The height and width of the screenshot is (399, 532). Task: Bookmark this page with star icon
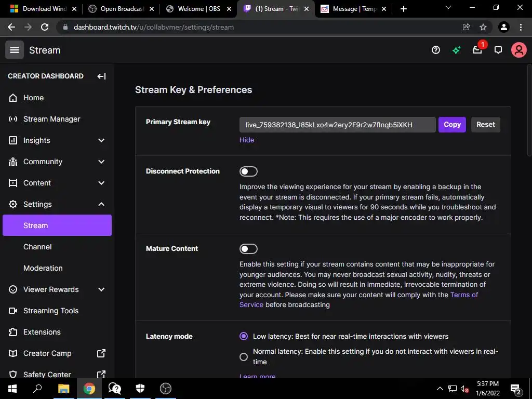pos(483,27)
